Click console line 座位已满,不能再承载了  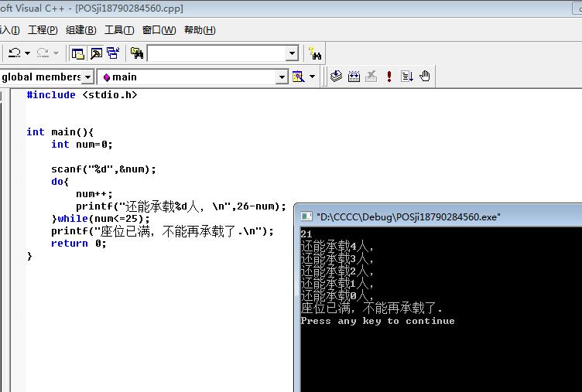coord(371,308)
